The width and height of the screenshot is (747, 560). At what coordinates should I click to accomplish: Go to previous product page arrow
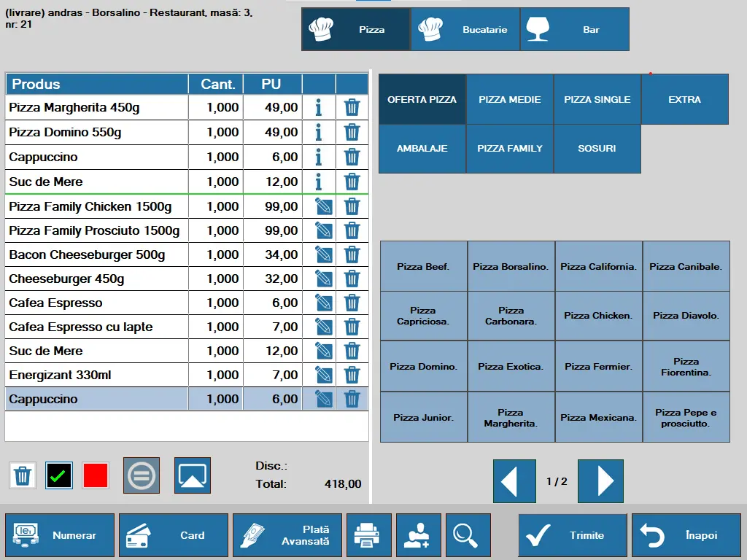514,481
